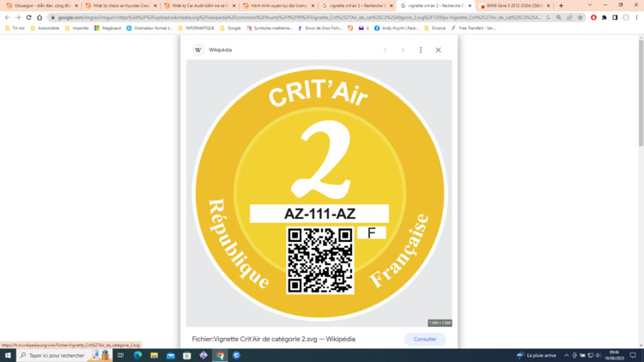Show the next image in the preview panel
The height and width of the screenshot is (362, 644).
pyautogui.click(x=403, y=50)
